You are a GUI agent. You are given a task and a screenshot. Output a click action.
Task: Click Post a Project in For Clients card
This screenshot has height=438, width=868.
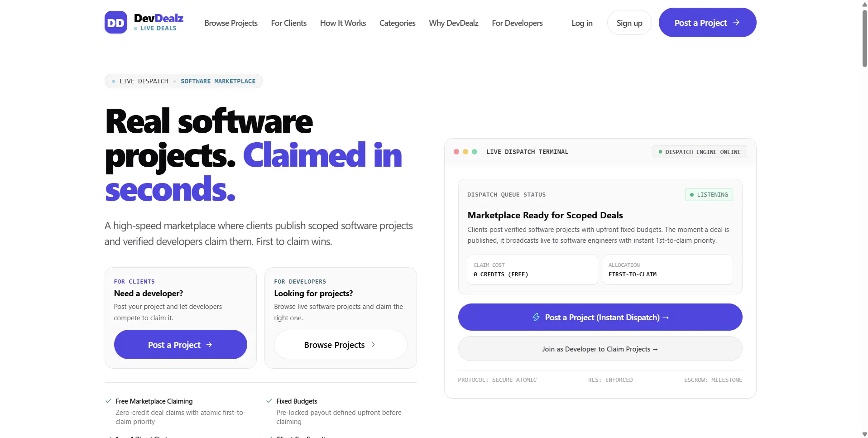pyautogui.click(x=180, y=345)
